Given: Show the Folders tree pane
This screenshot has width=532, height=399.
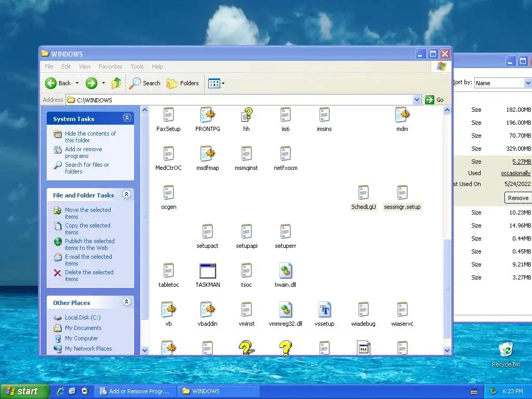Looking at the screenshot, I should (182, 83).
